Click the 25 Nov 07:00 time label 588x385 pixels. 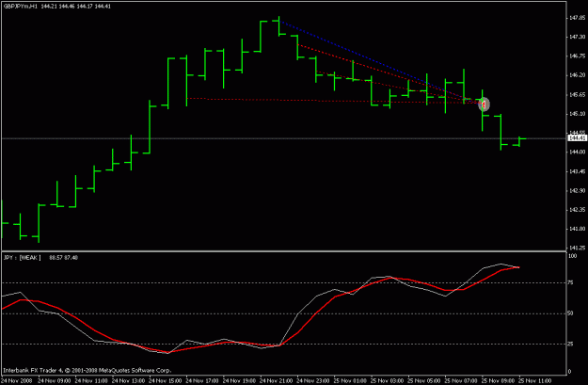(x=461, y=381)
